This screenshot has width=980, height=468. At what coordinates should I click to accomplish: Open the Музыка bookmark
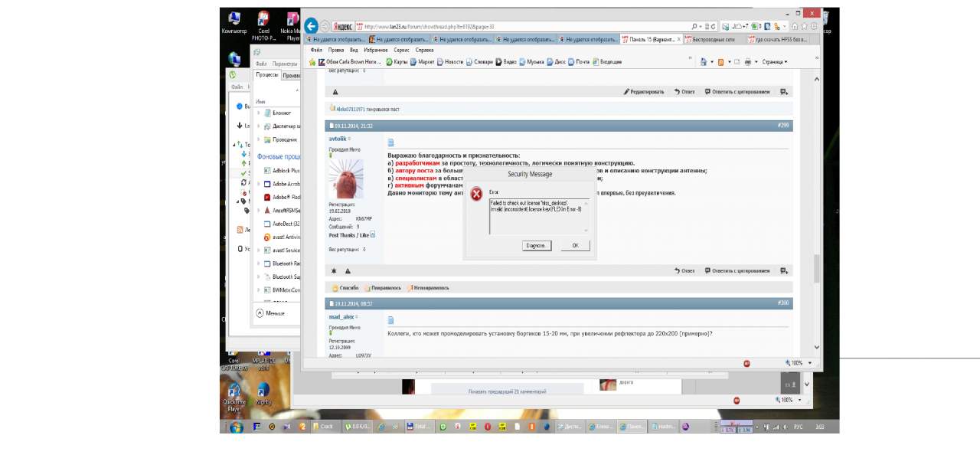coord(531,62)
